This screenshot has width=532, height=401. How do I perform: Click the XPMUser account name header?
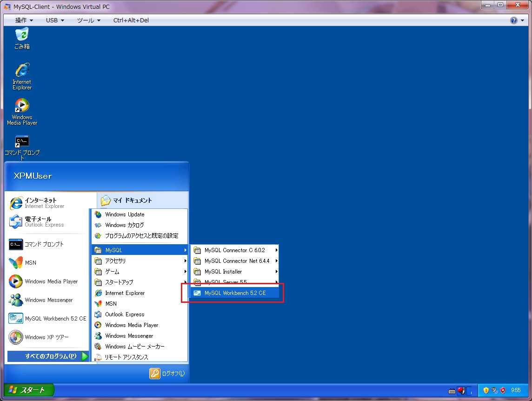(33, 176)
